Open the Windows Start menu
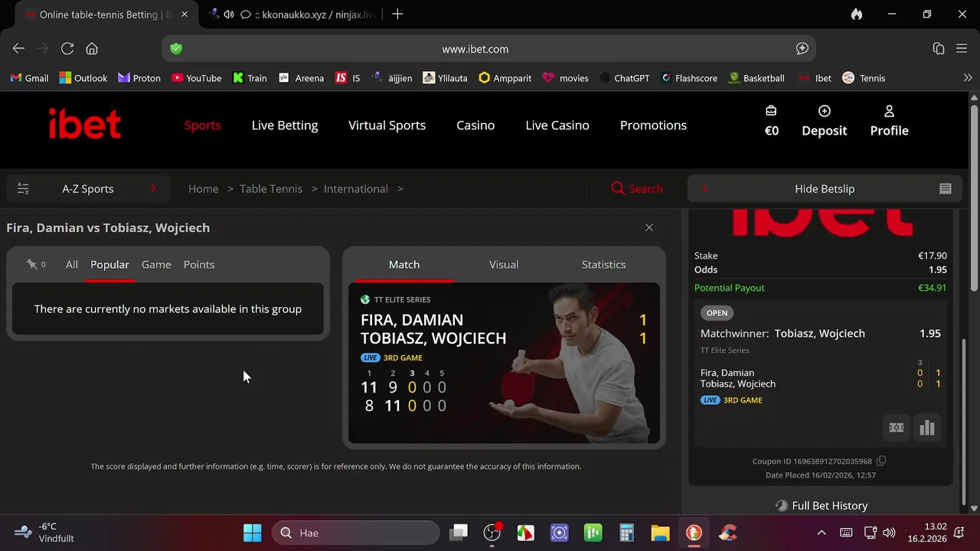This screenshot has height=551, width=980. (252, 533)
